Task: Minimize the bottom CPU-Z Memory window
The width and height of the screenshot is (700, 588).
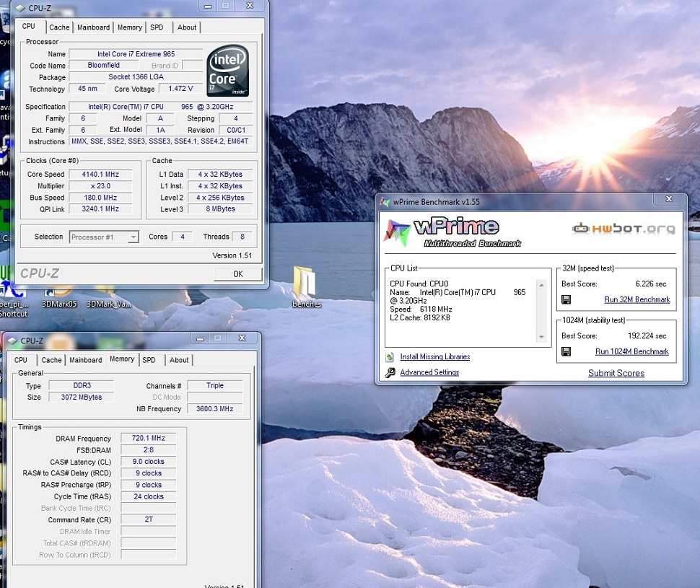Action: pos(200,339)
